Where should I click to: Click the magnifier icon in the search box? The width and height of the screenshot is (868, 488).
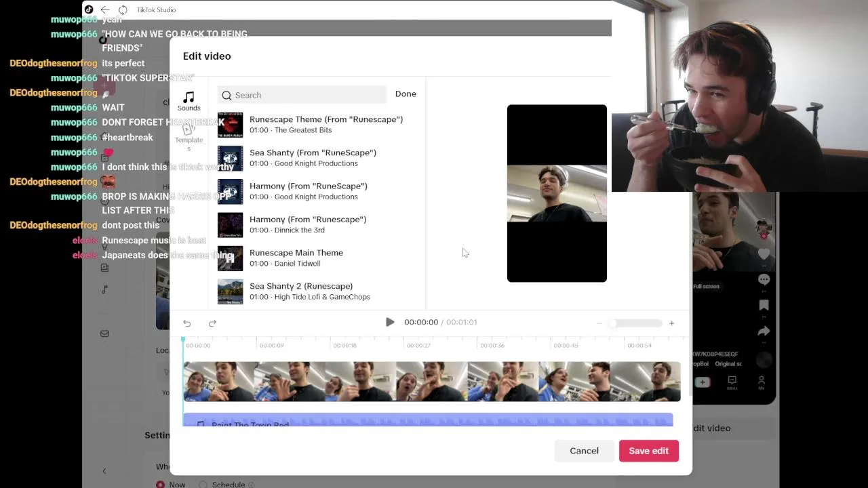point(226,96)
